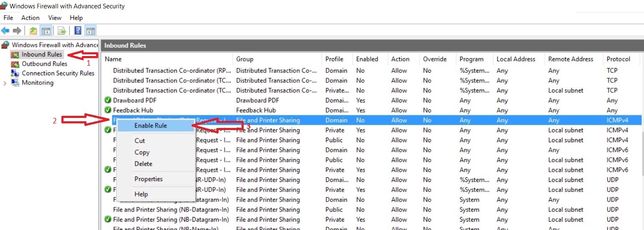Open the File menu

point(8,18)
